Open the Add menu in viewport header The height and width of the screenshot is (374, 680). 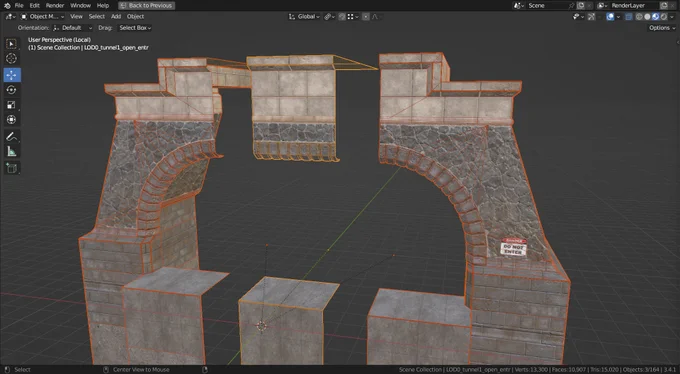pyautogui.click(x=116, y=16)
